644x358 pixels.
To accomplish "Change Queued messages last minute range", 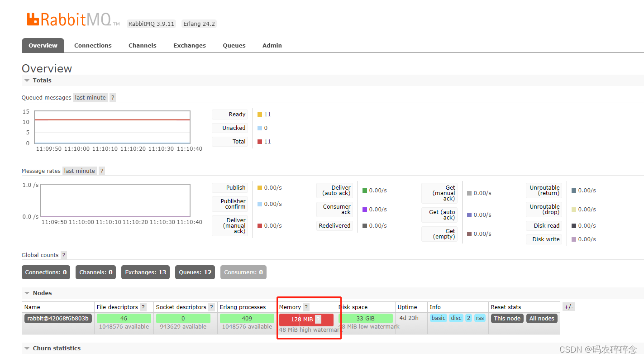I will click(91, 97).
